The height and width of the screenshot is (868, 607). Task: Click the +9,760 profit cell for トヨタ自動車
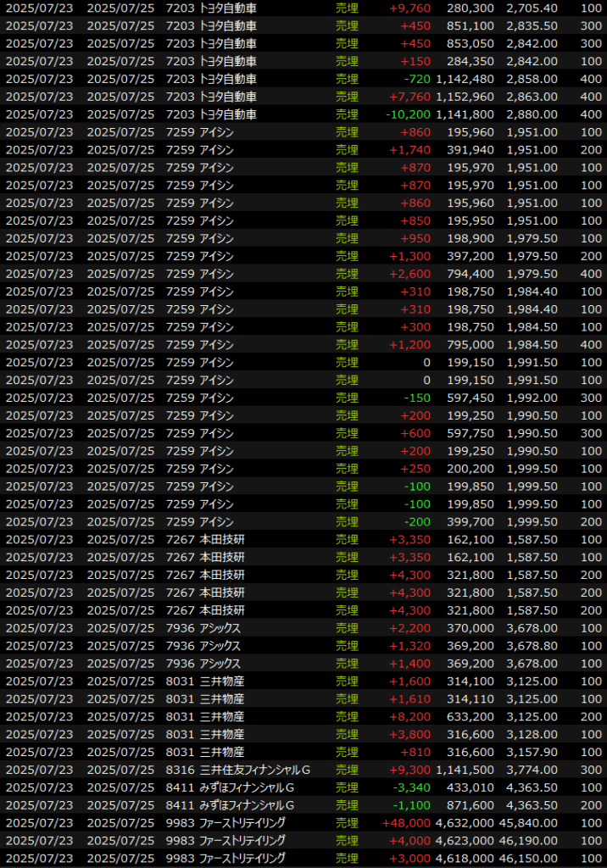point(409,8)
